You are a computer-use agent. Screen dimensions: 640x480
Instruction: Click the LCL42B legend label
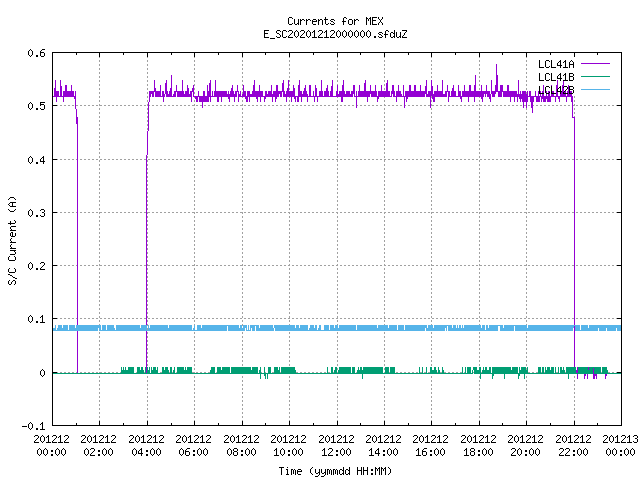(556, 90)
